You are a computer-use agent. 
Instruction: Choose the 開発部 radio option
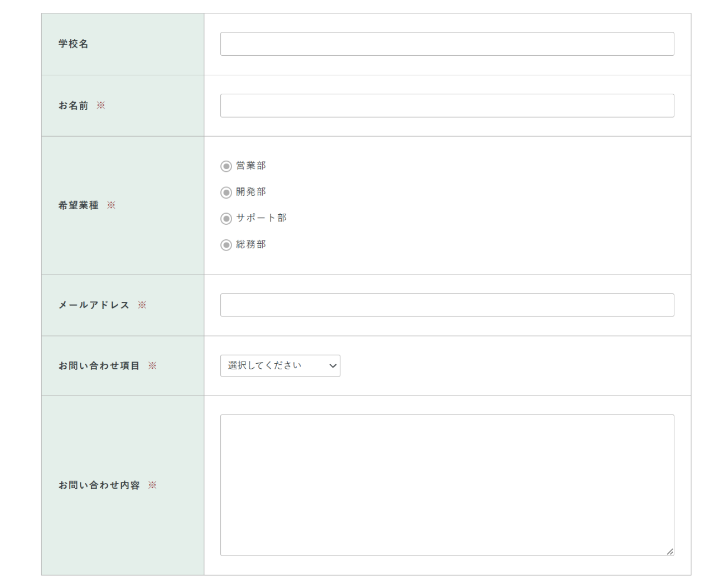(226, 192)
